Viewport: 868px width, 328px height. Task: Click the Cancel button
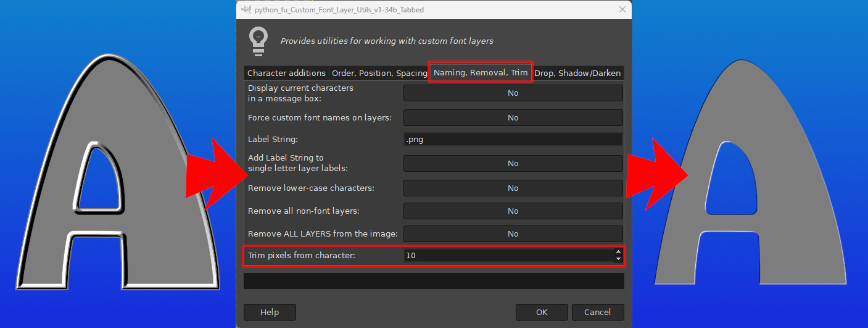click(598, 313)
